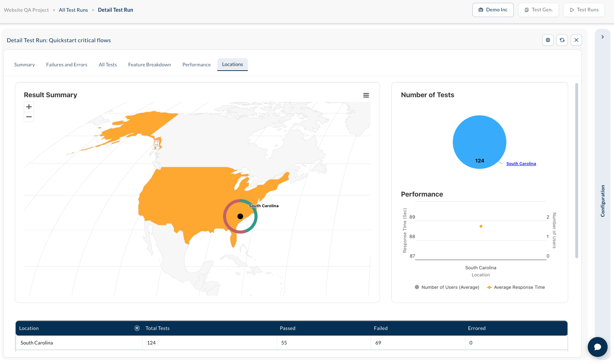The width and height of the screenshot is (614, 364).
Task: Toggle Number of Users (Average) legend series
Action: [x=447, y=287]
